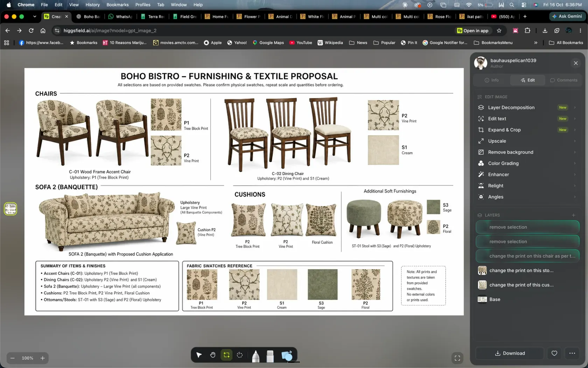
Task: Like the image with heart icon
Action: pyautogui.click(x=554, y=353)
